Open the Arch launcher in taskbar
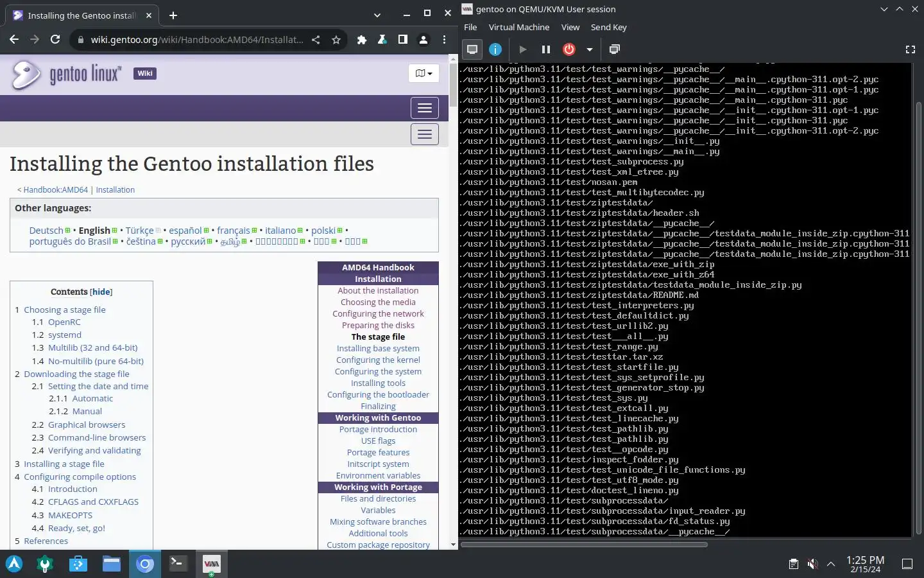The width and height of the screenshot is (924, 578). point(14,564)
